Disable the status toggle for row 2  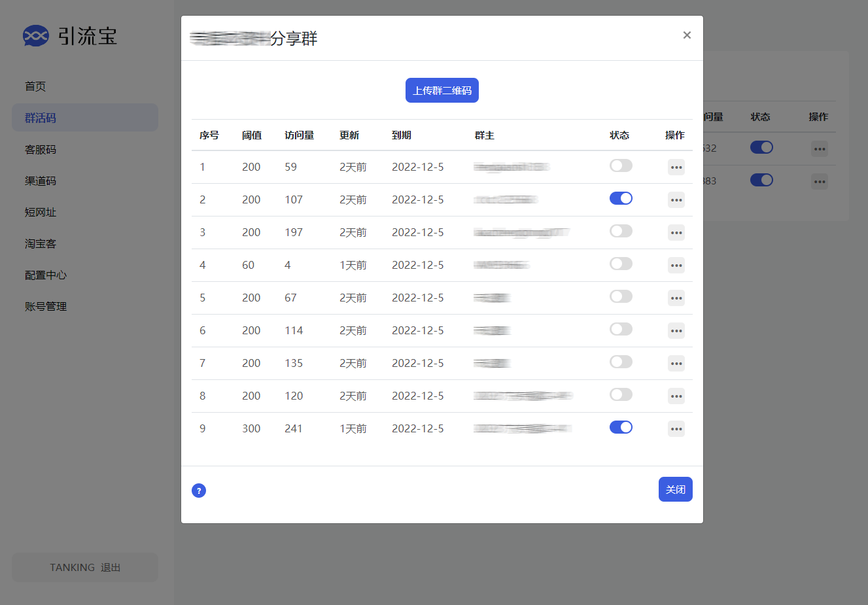tap(620, 198)
